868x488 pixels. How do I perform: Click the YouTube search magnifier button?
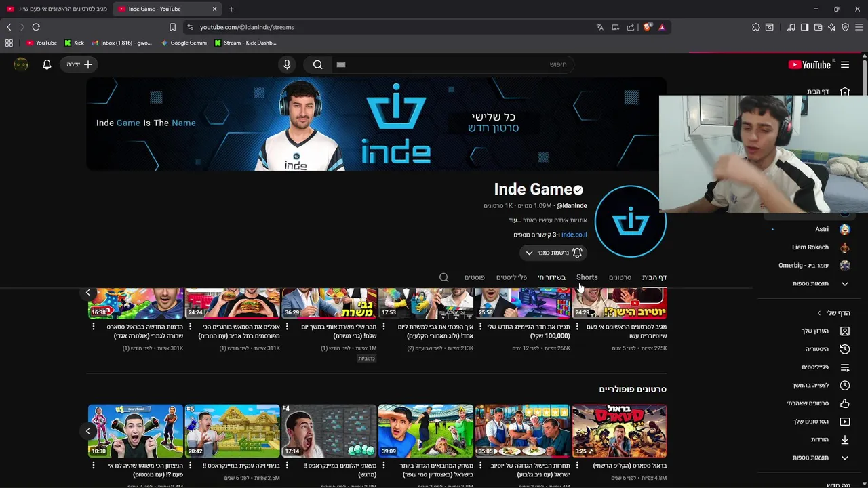[317, 64]
